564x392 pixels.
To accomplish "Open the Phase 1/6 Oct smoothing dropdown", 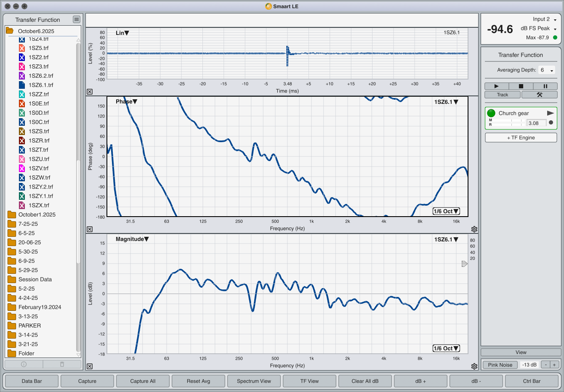I will [446, 211].
